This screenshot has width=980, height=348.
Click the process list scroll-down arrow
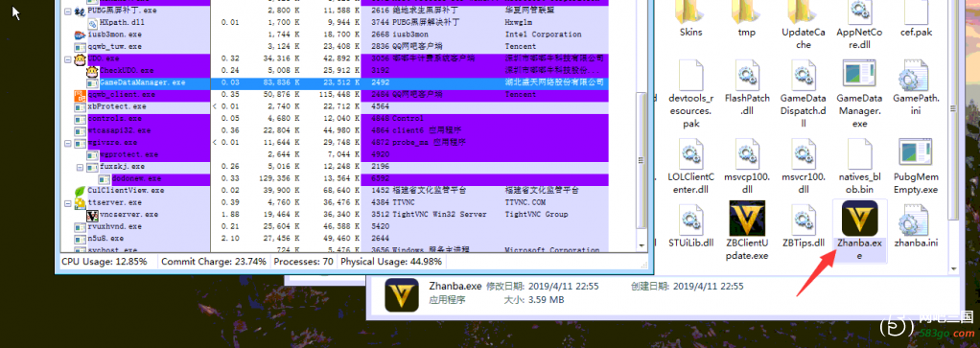coord(641,244)
